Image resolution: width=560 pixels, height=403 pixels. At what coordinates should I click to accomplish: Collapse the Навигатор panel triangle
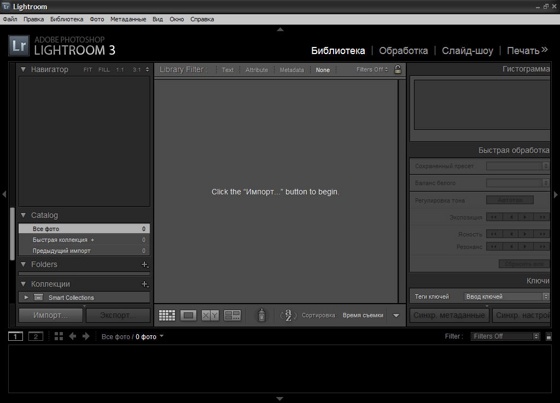[23, 69]
